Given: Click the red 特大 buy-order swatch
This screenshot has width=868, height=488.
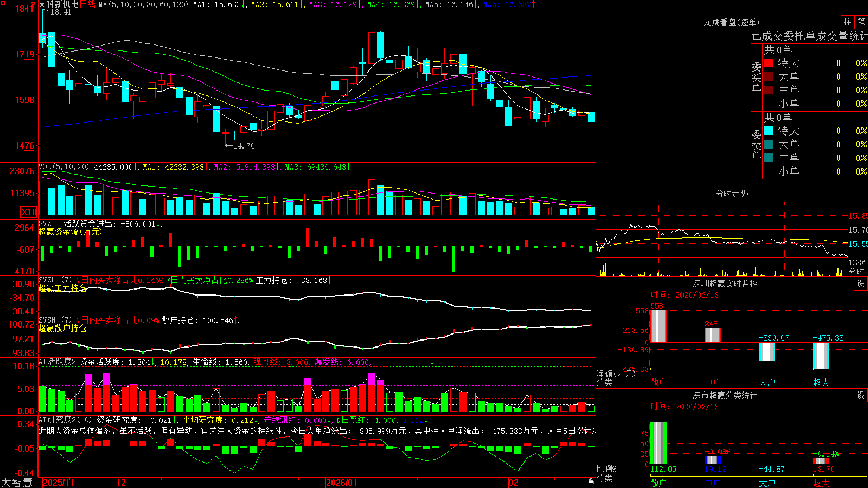Looking at the screenshot, I should (x=768, y=63).
